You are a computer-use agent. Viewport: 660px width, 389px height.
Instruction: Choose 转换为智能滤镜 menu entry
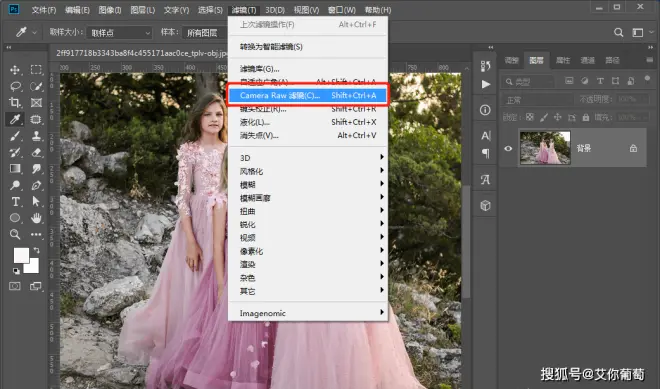308,47
